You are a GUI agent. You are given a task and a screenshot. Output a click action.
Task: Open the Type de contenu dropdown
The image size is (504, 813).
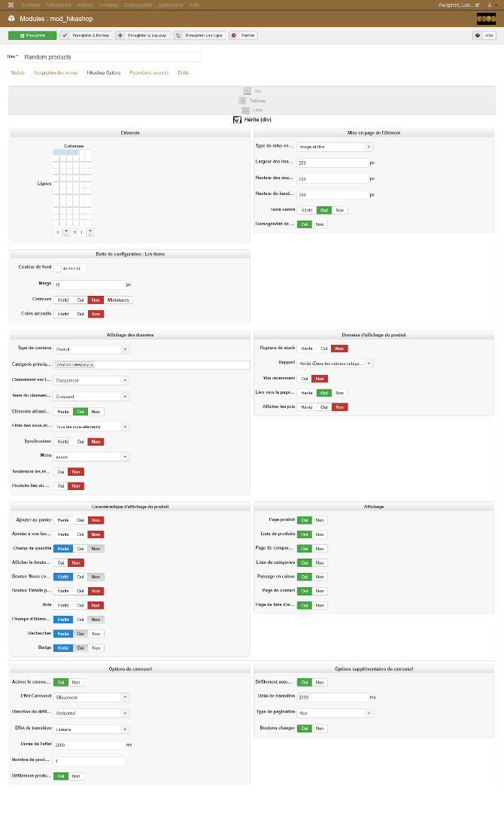coord(92,349)
